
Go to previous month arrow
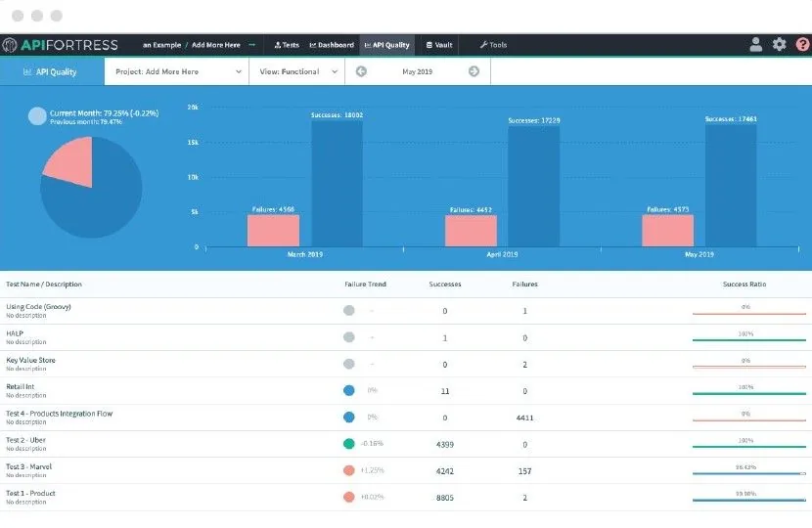pos(361,71)
